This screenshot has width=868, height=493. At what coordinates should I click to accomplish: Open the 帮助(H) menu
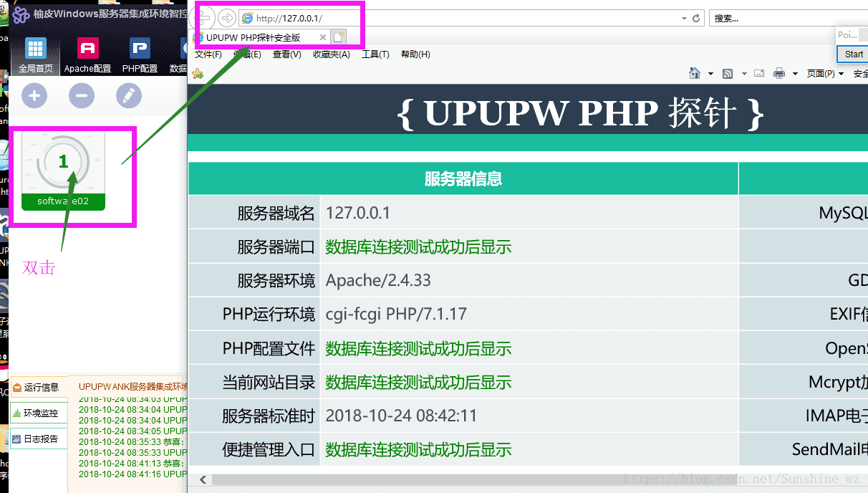coord(415,54)
